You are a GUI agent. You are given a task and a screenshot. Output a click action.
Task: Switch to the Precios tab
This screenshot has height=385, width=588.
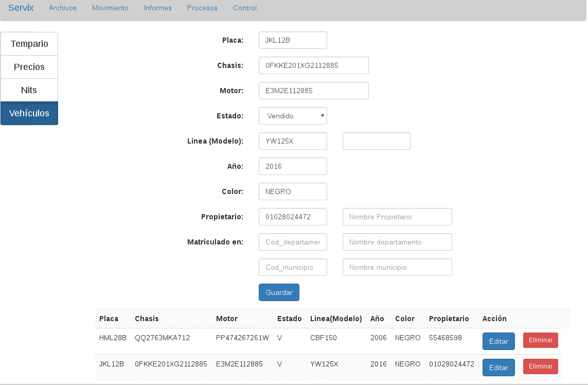(29, 67)
